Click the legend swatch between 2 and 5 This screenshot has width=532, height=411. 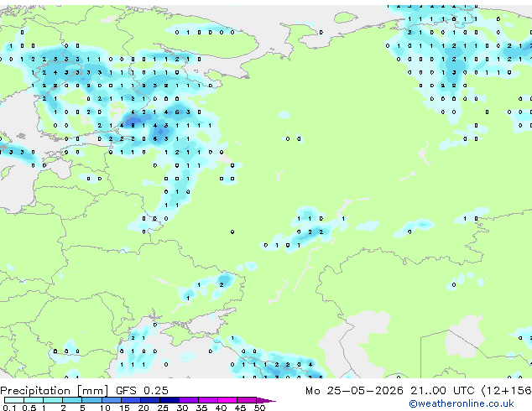point(72,400)
